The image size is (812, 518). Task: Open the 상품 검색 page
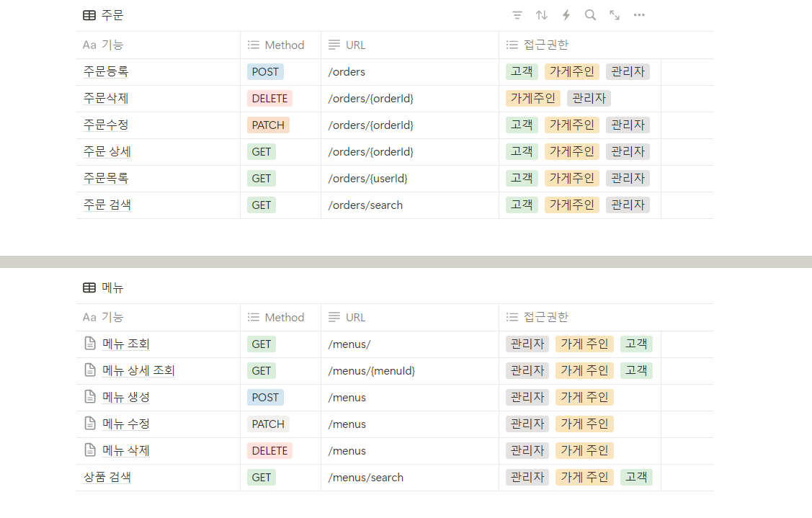tap(107, 477)
